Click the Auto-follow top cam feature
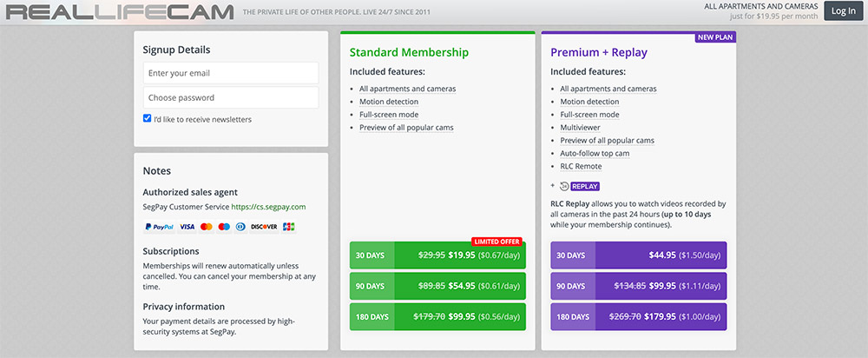This screenshot has width=868, height=358. pos(595,154)
